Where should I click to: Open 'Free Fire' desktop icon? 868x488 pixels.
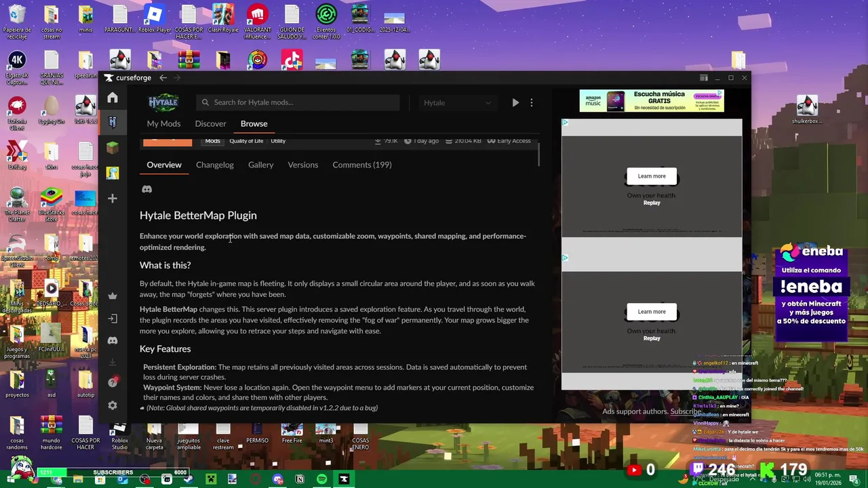pos(292,434)
